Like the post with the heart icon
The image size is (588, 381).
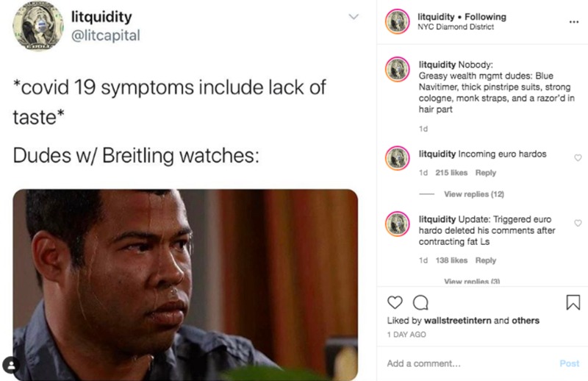coord(395,302)
